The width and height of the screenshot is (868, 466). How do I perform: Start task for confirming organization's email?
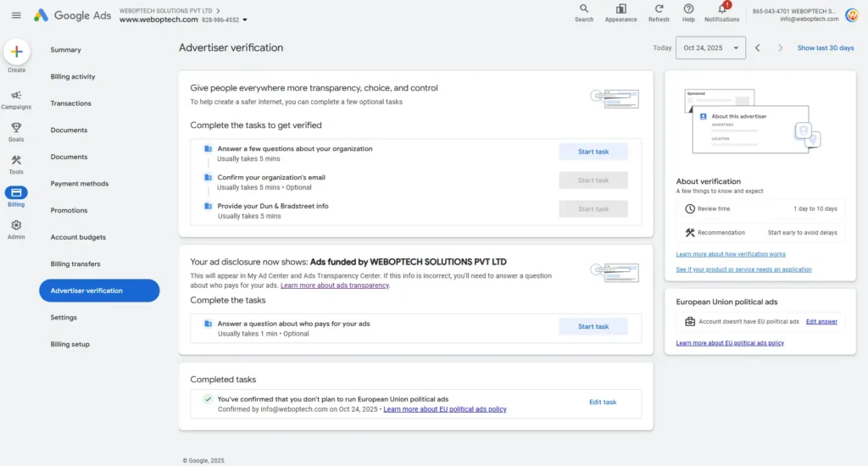[593, 180]
